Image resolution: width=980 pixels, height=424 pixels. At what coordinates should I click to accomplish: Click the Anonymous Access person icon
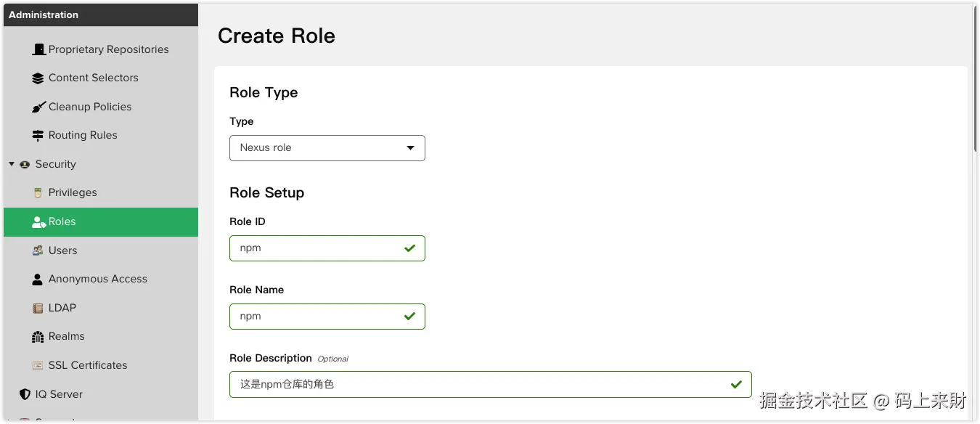pyautogui.click(x=38, y=280)
